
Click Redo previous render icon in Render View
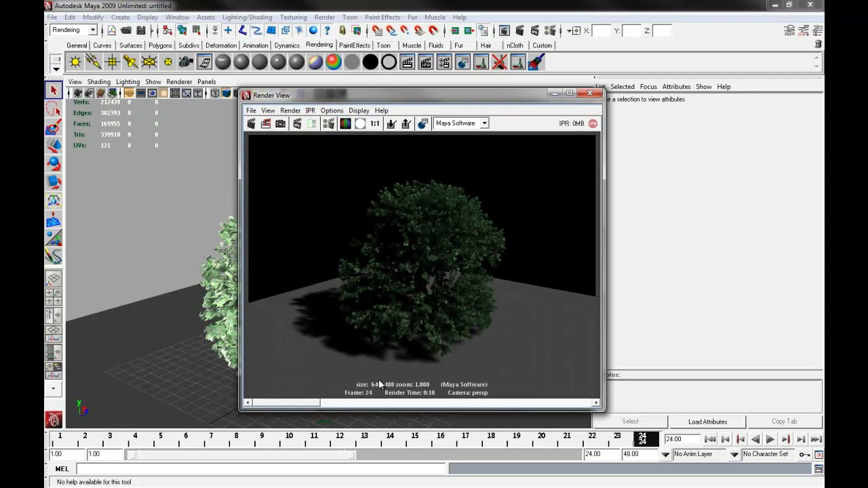tap(251, 123)
